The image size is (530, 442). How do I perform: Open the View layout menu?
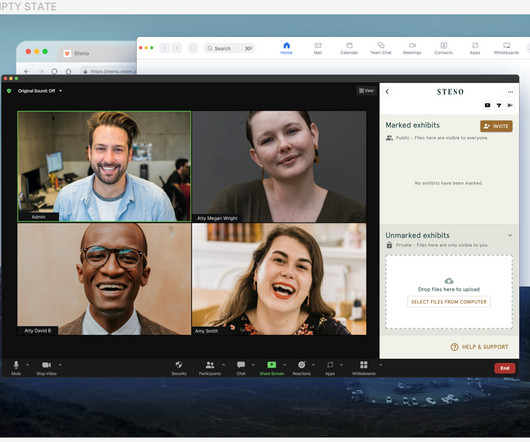click(366, 91)
